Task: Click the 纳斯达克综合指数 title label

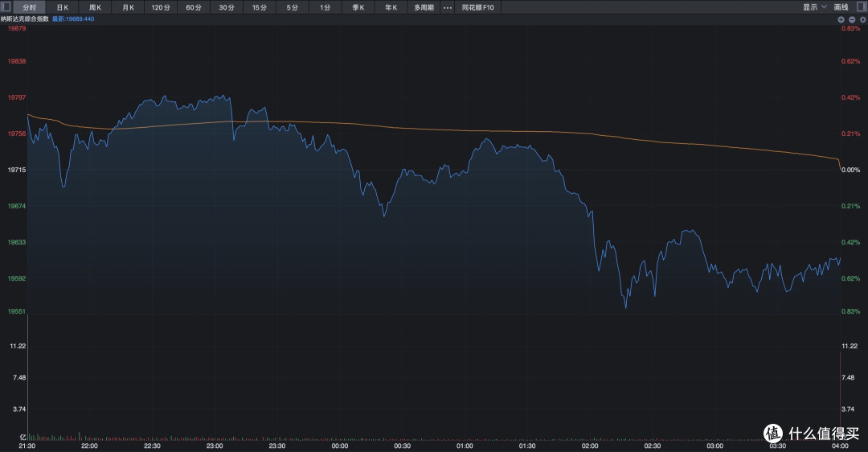Action: point(24,18)
